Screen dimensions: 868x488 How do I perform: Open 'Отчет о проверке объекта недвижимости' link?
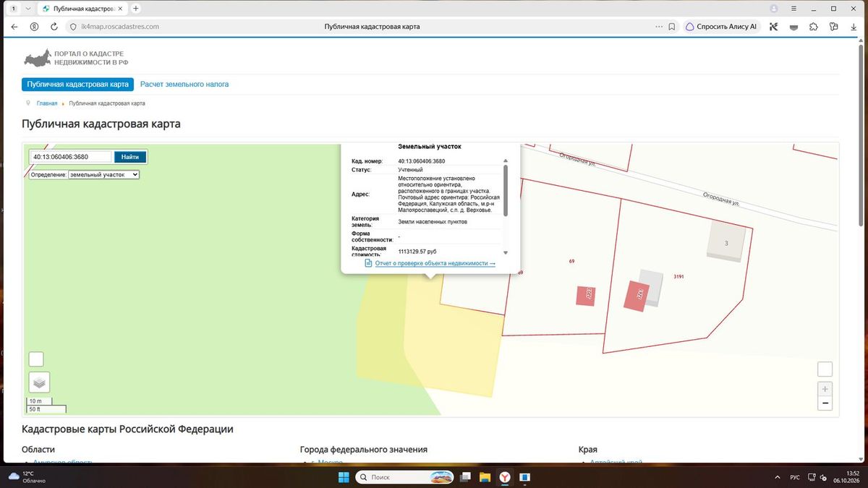tap(435, 263)
